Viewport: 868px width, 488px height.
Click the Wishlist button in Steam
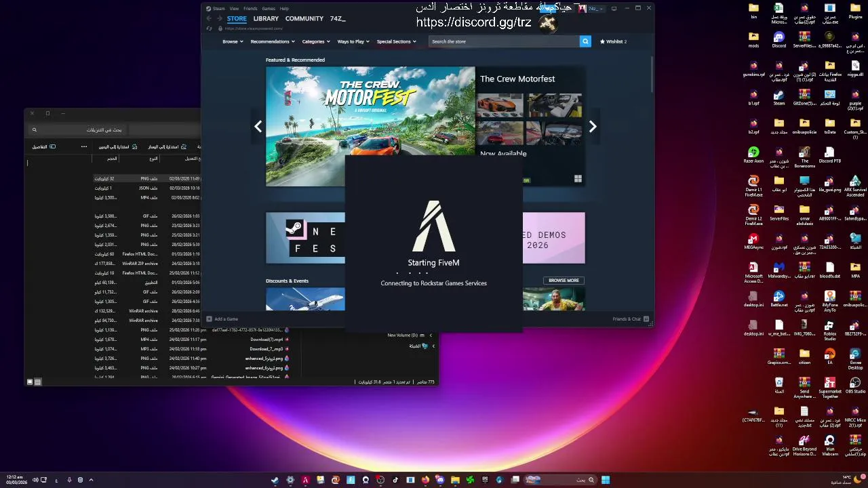click(x=613, y=41)
